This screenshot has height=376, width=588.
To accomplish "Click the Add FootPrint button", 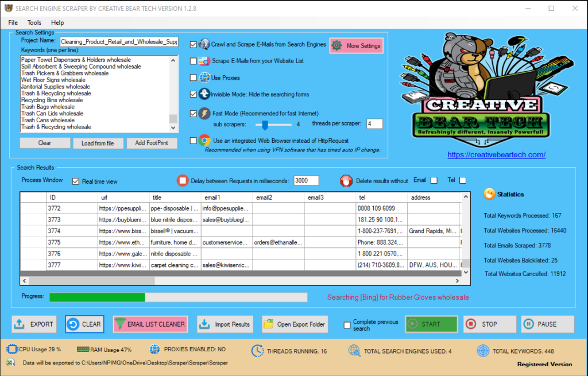I will 152,143.
